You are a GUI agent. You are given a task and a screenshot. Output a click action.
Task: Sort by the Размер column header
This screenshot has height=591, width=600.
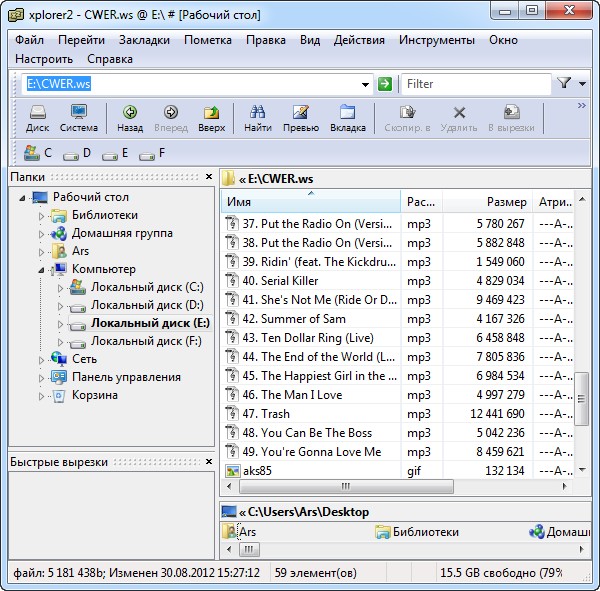click(x=488, y=202)
